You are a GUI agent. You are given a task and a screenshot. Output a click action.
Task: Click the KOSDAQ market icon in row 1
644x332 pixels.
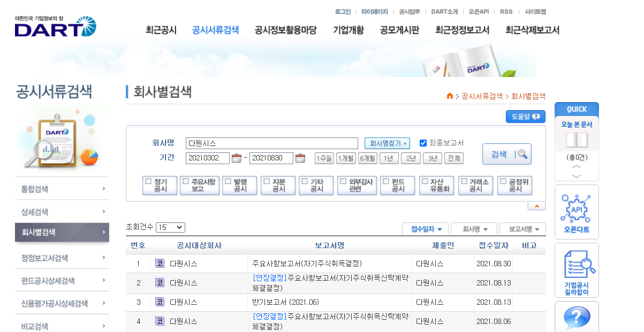point(160,263)
